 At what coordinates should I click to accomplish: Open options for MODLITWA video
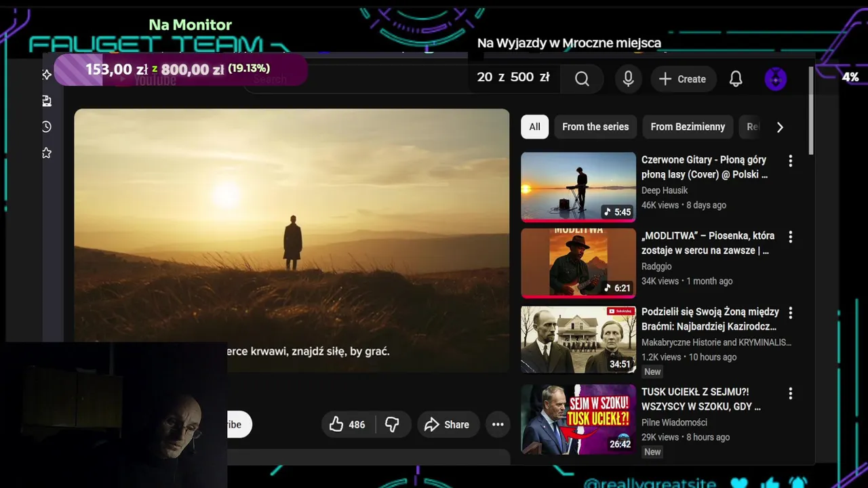coord(790,237)
